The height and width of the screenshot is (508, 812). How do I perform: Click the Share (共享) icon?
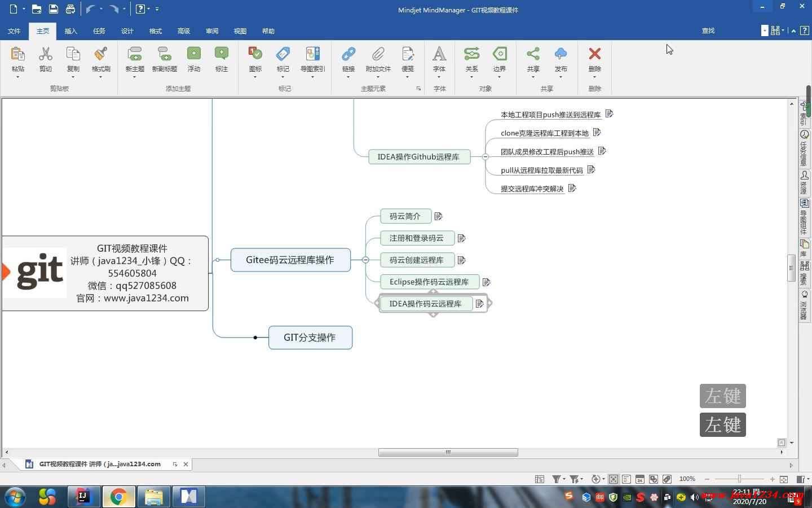533,54
